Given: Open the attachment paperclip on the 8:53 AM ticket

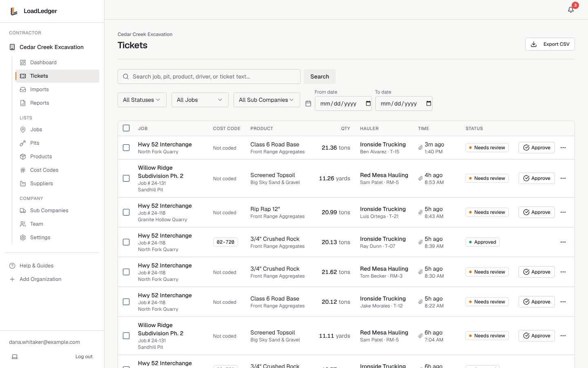Looking at the screenshot, I should [x=420, y=179].
